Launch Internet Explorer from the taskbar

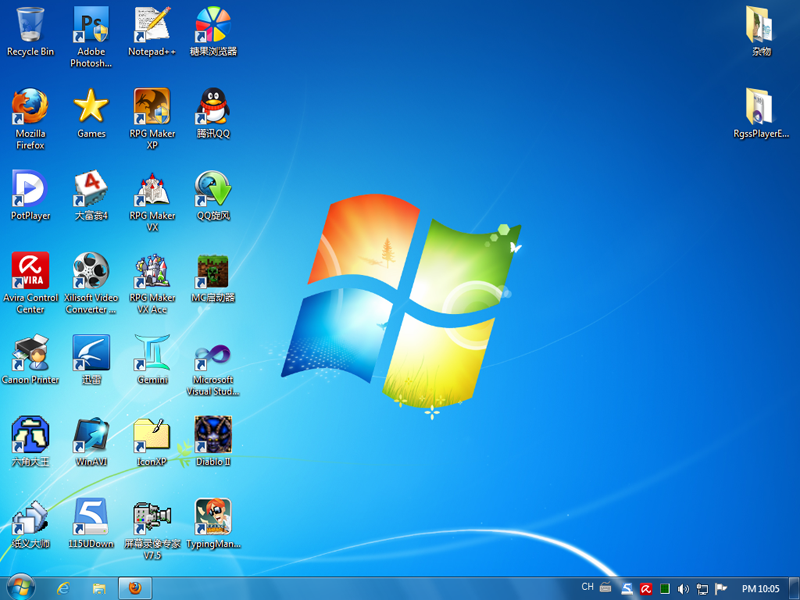pyautogui.click(x=63, y=588)
